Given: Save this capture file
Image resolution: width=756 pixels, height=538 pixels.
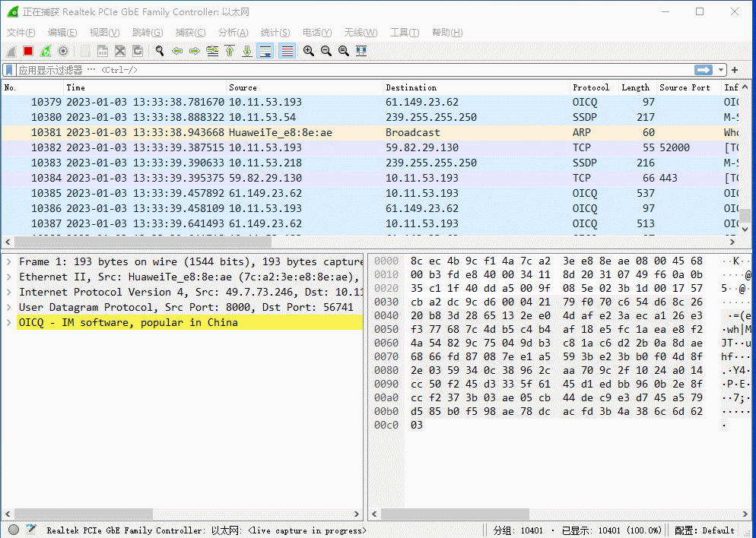Looking at the screenshot, I should (x=103, y=51).
